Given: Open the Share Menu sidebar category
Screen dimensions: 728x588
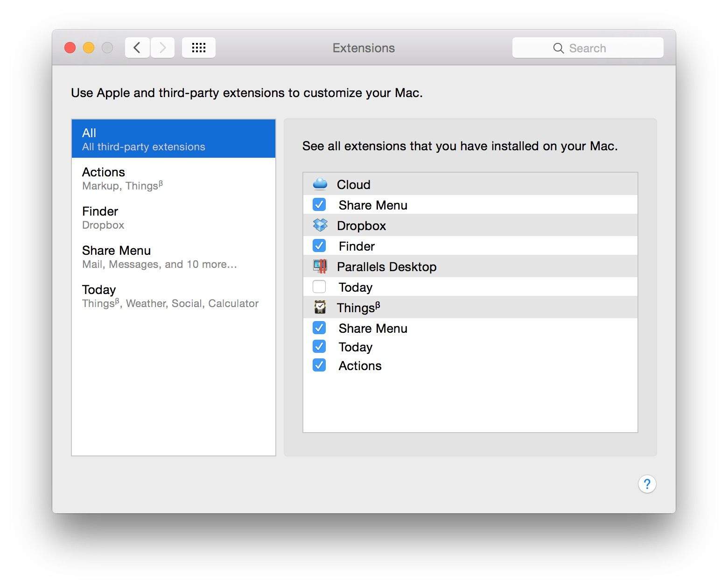Looking at the screenshot, I should (173, 257).
